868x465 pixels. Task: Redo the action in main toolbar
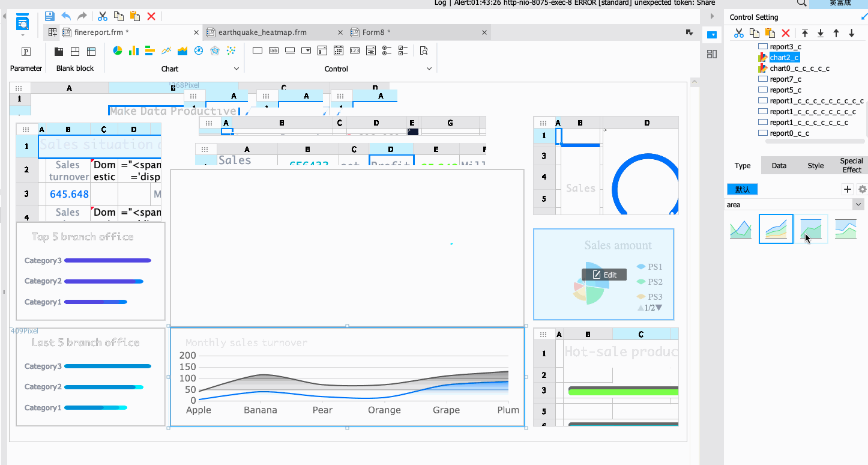[x=82, y=16]
